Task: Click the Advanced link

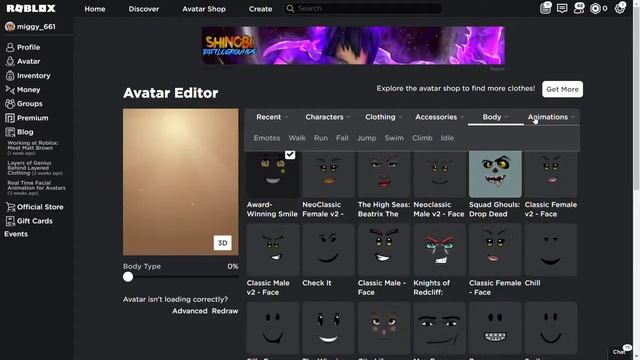Action: pyautogui.click(x=190, y=311)
